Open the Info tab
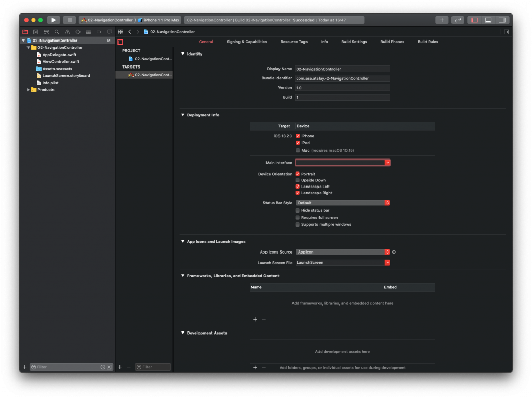 tap(324, 42)
